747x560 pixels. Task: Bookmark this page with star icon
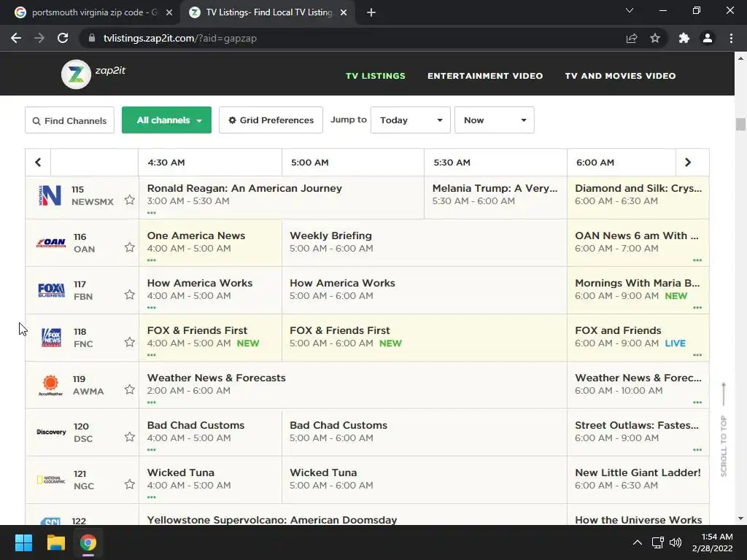click(655, 38)
